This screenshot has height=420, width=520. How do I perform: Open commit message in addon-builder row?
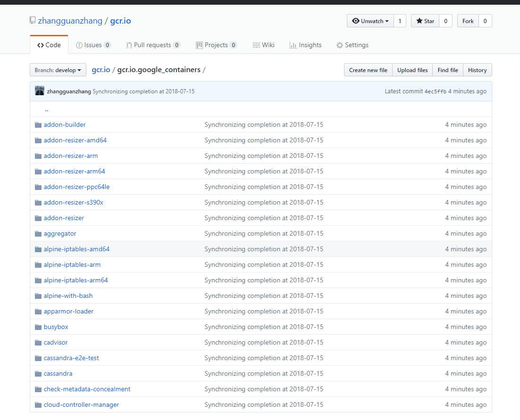click(x=264, y=124)
